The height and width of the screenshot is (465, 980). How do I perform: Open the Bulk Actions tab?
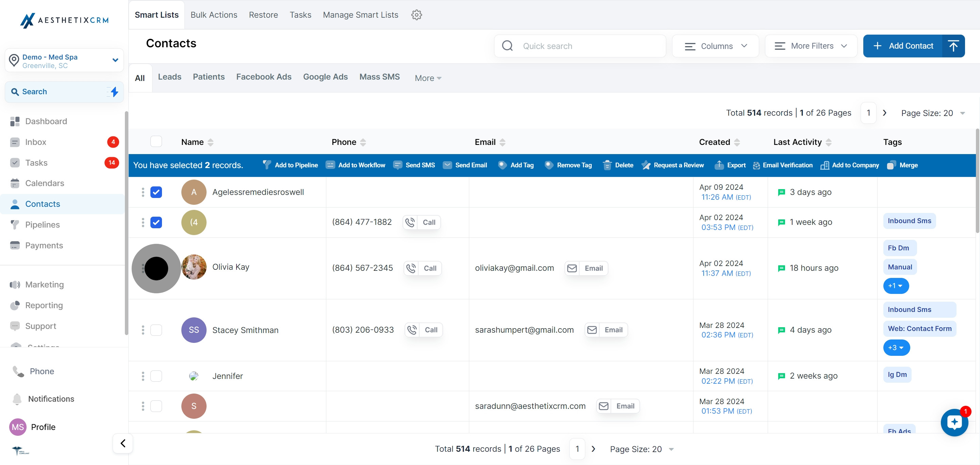coord(214,15)
